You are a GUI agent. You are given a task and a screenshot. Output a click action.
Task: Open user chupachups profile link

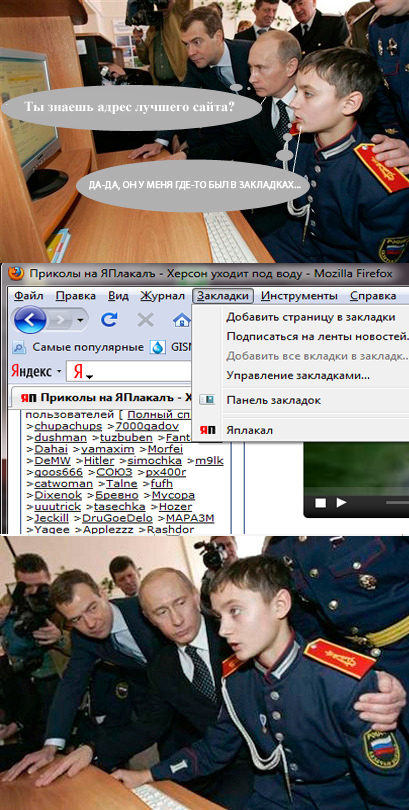pyautogui.click(x=68, y=426)
